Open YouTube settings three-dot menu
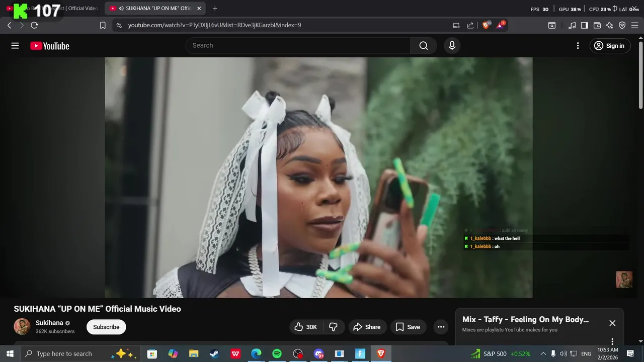644x362 pixels. pyautogui.click(x=578, y=46)
